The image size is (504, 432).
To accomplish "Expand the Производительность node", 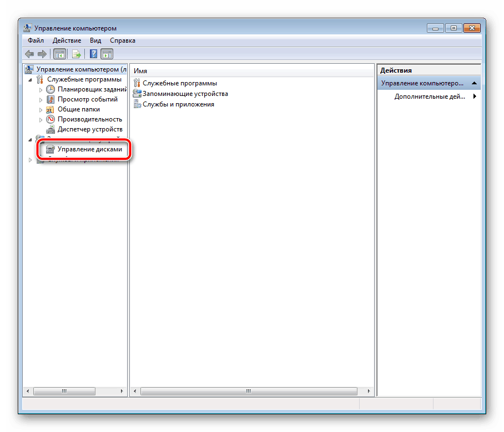I will [x=41, y=119].
